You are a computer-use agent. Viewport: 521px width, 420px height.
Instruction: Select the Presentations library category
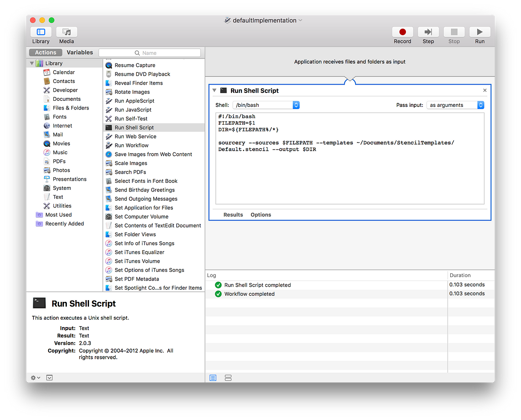[x=69, y=179]
